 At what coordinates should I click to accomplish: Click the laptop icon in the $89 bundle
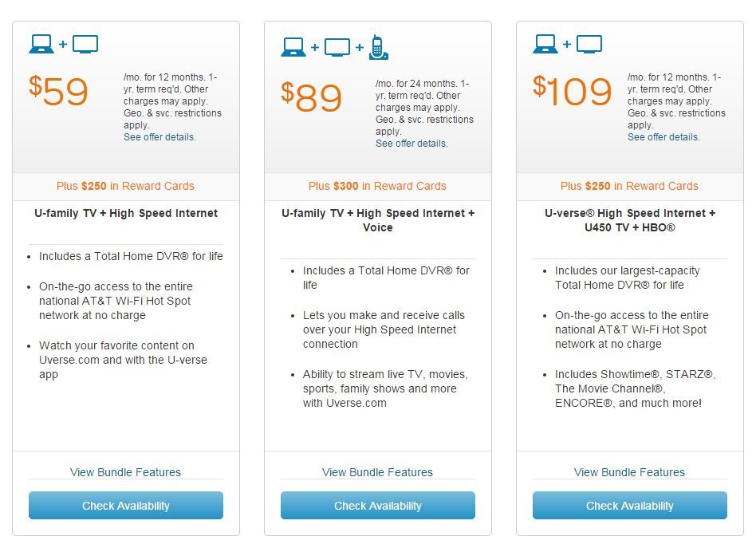point(293,47)
